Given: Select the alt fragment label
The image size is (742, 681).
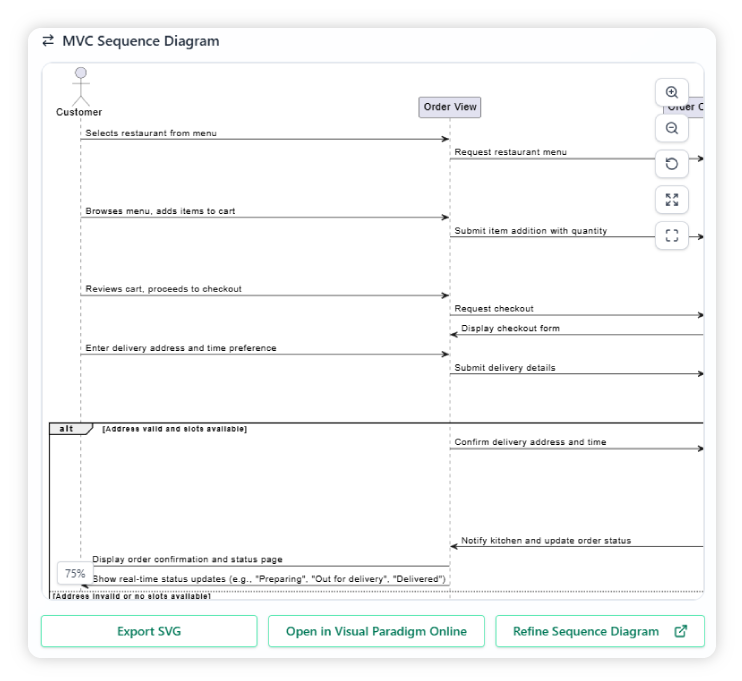Looking at the screenshot, I should [68, 428].
